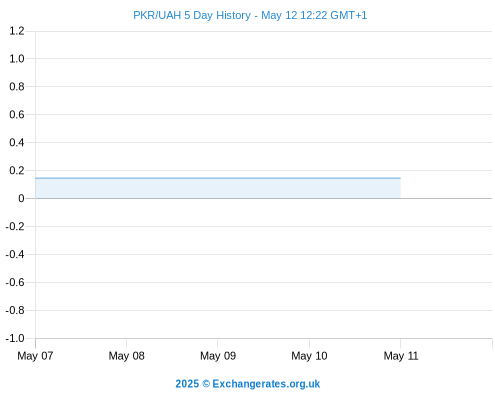Click the -0.2 y-axis label
The width and height of the screenshot is (495, 400).
tap(15, 227)
